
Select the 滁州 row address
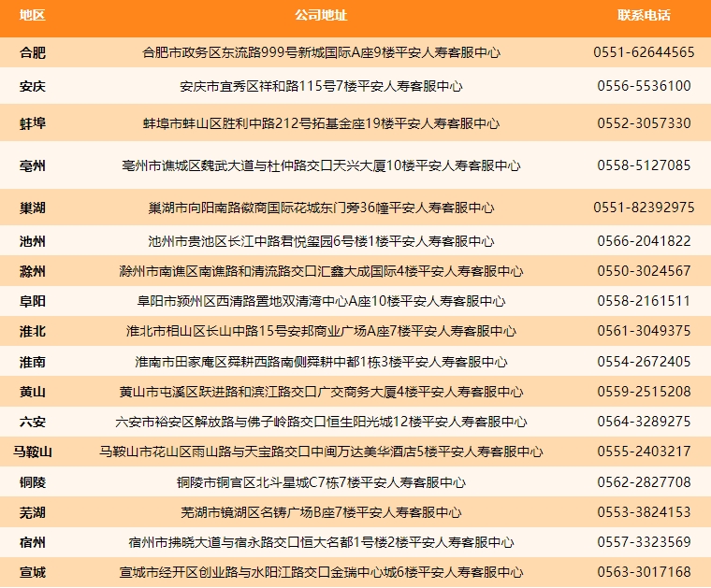pyautogui.click(x=321, y=271)
